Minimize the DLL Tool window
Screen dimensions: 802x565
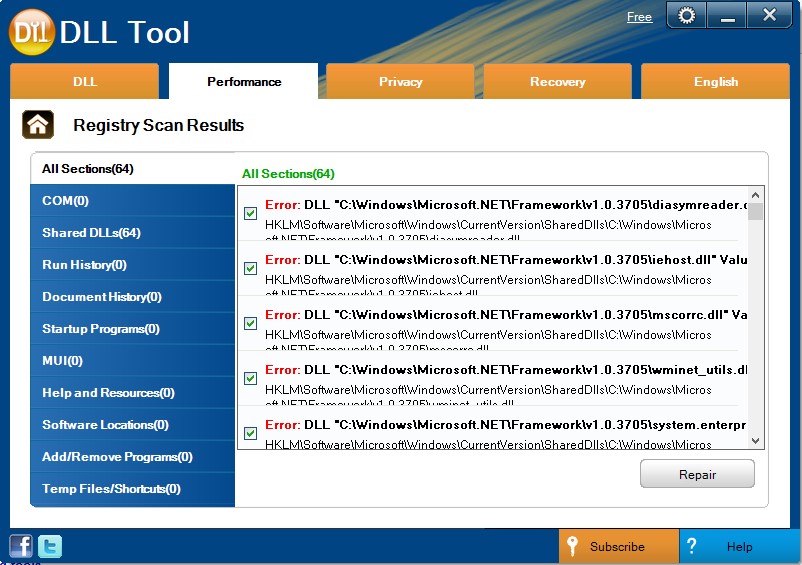coord(727,15)
